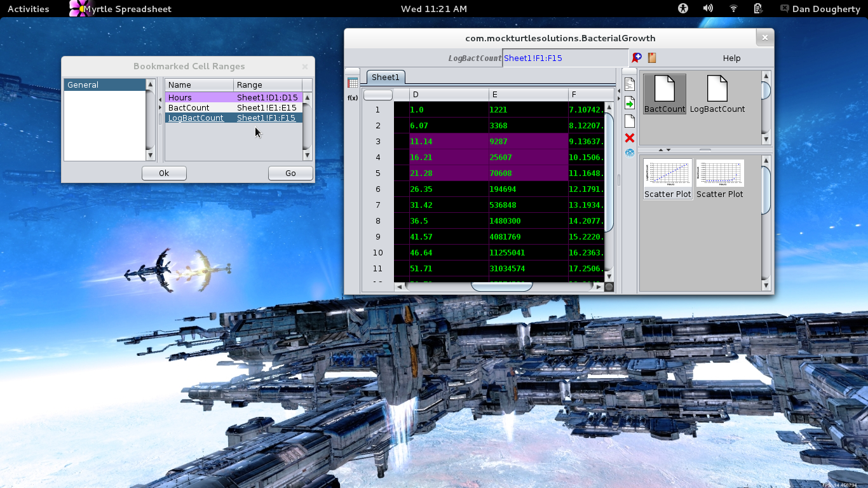
Task: Click the spreadsheet grid icon above f(x)
Action: [x=353, y=83]
